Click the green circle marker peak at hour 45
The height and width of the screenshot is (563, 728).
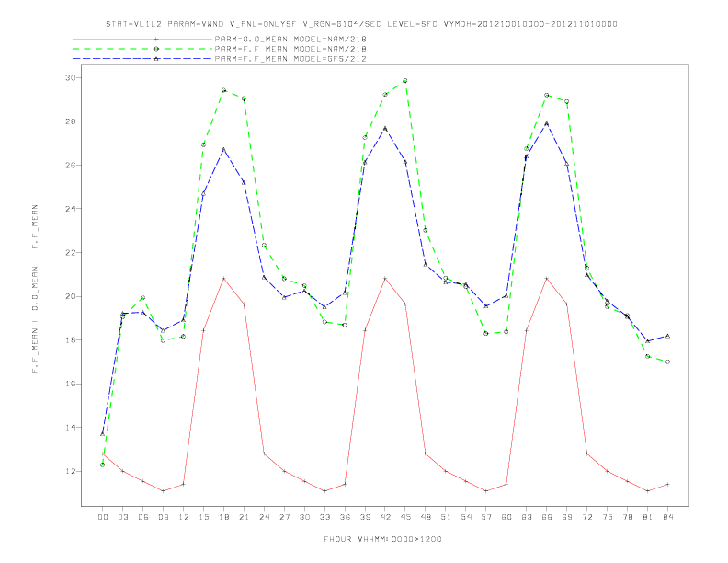click(x=404, y=81)
